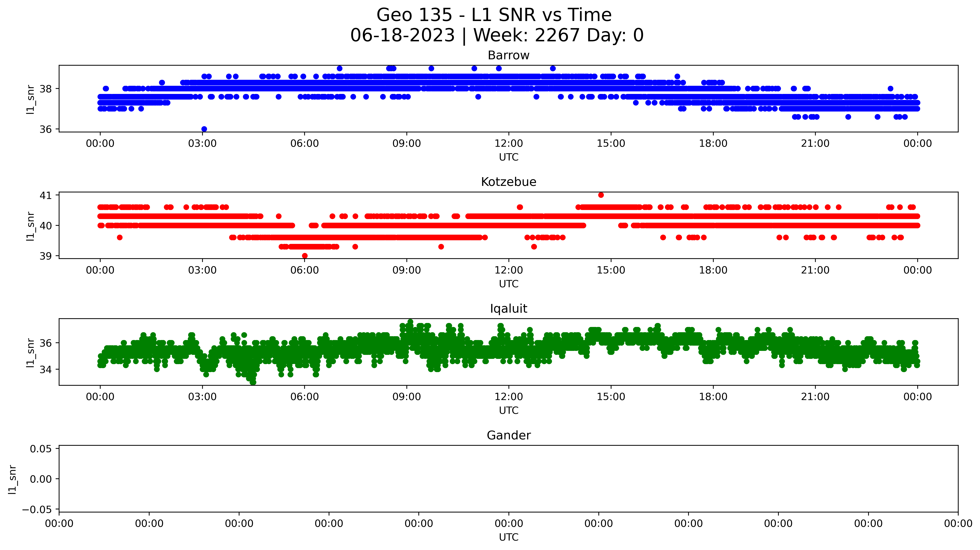Screen dimensions: 980x550
Task: Click the '06:00' x-tick under the Iqaluit plot
Action: (x=304, y=397)
